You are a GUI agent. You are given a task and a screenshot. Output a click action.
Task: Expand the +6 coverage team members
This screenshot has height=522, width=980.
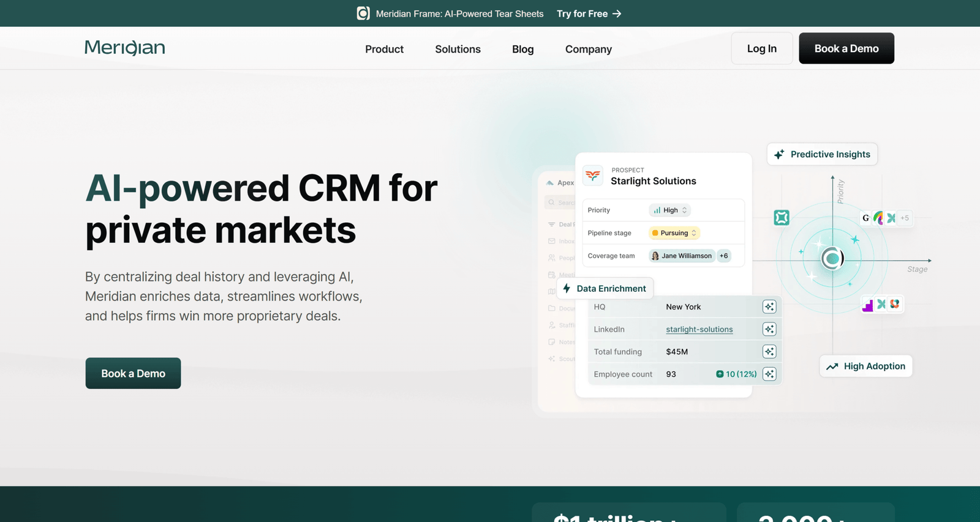click(724, 256)
